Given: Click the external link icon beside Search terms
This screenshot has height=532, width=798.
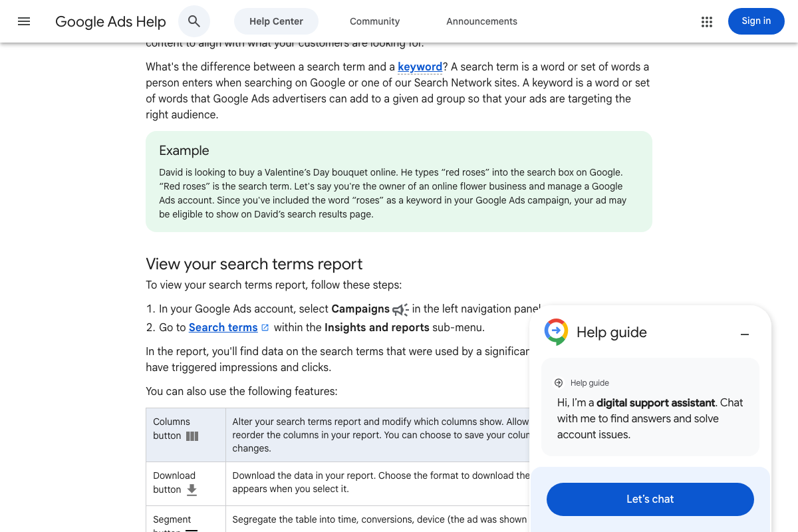Looking at the screenshot, I should [265, 327].
